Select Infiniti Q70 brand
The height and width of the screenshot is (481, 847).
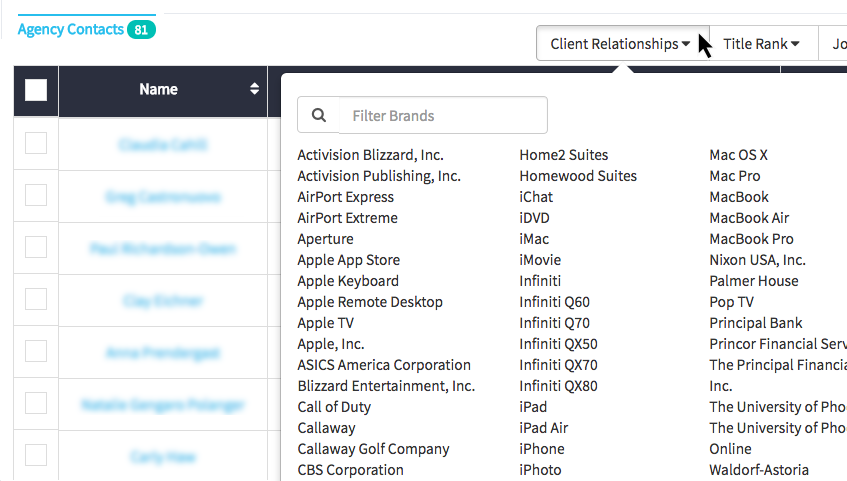point(555,324)
